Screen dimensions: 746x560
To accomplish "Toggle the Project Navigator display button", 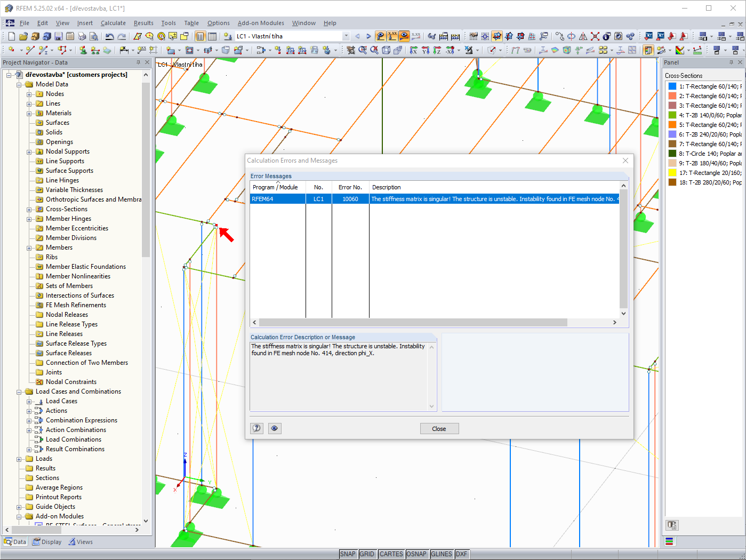I will pyautogui.click(x=200, y=36).
